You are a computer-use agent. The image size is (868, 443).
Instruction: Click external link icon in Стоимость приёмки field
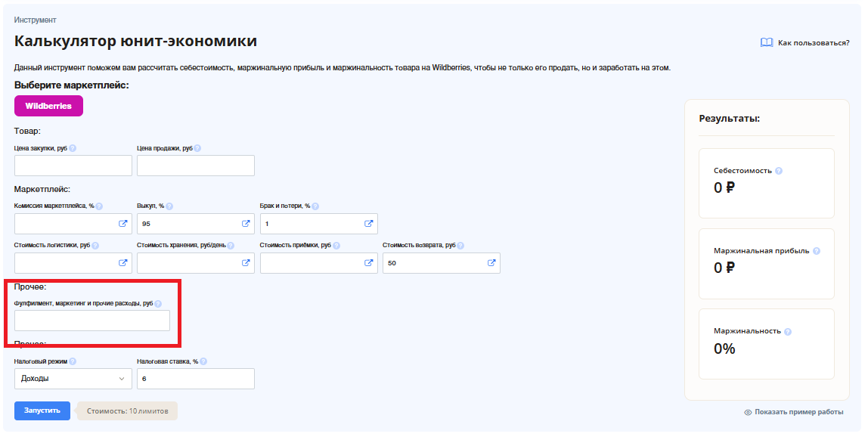pyautogui.click(x=369, y=263)
